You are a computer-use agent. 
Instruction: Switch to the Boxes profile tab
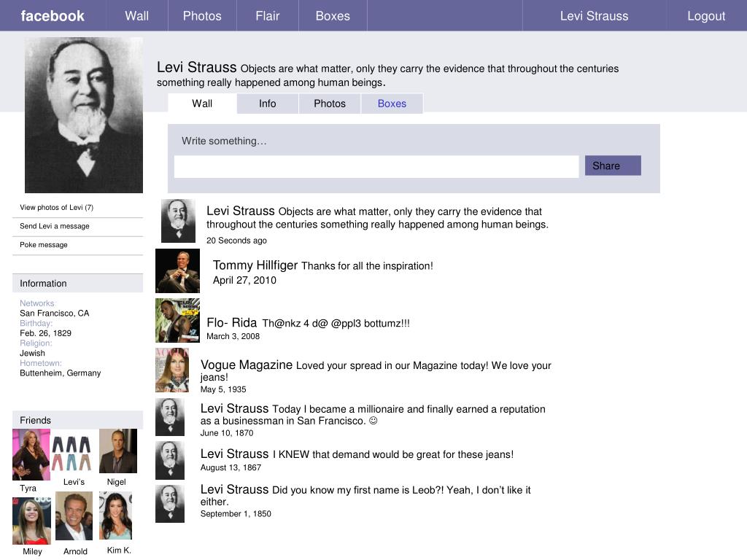pos(392,104)
